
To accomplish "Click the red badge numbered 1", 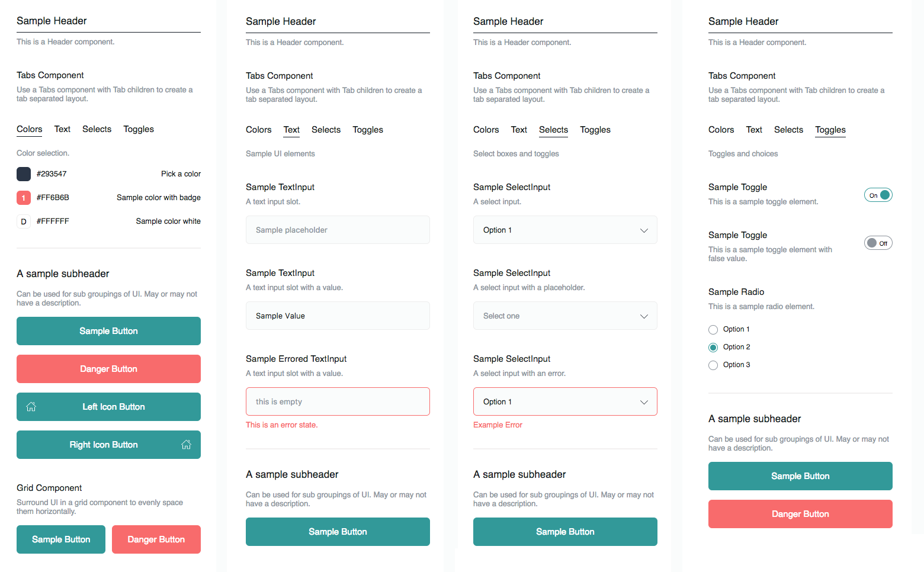I will (24, 198).
